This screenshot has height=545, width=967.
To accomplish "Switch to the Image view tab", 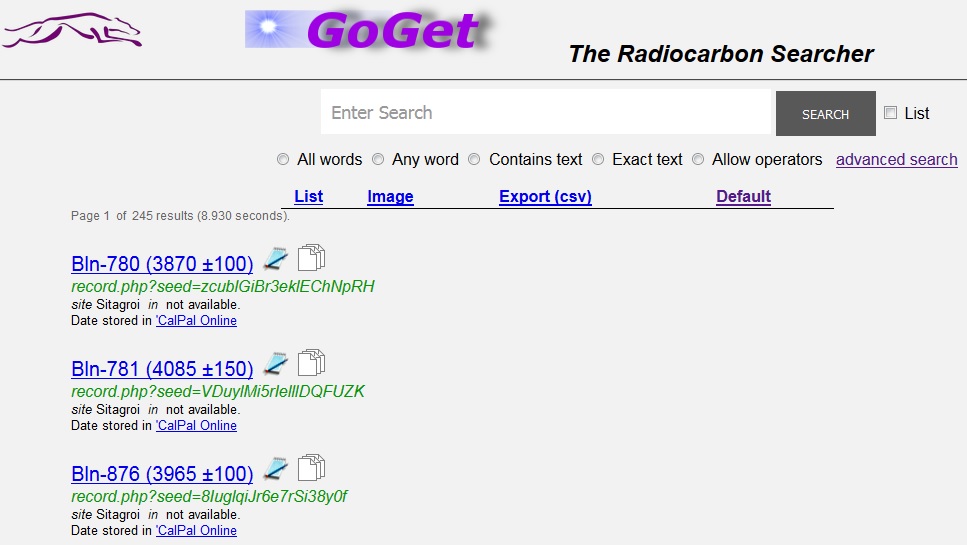I will [x=390, y=196].
